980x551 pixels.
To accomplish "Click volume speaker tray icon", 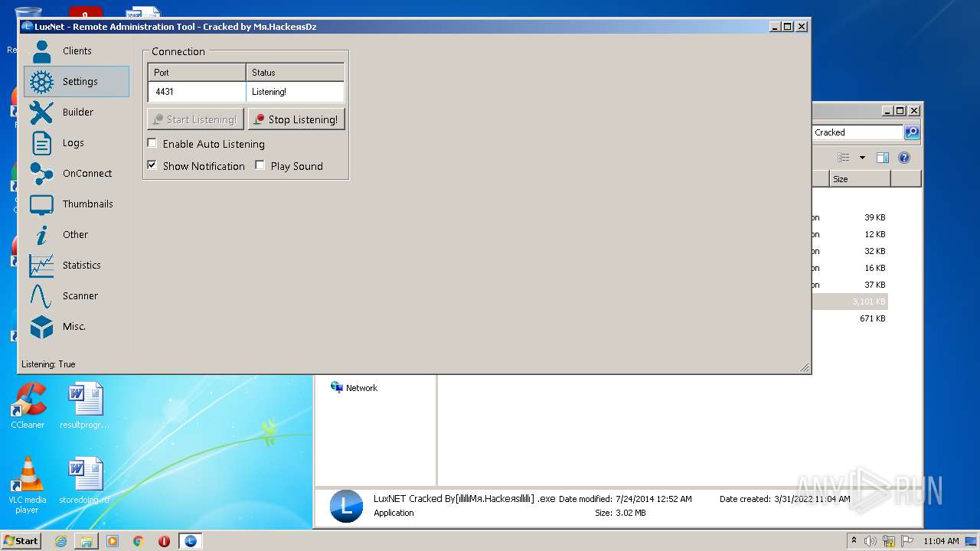I will tap(871, 541).
